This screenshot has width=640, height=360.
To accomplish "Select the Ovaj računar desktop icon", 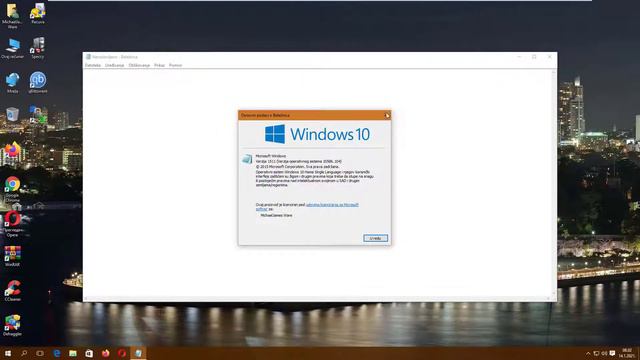I will (12, 49).
